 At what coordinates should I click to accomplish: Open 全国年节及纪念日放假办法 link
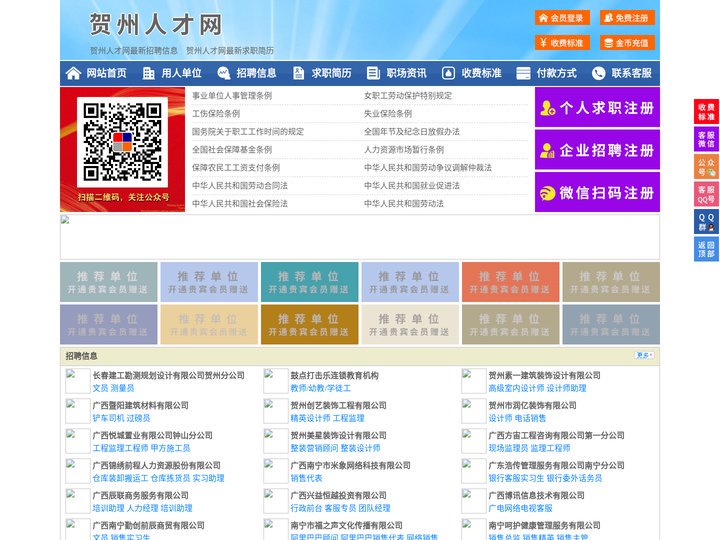click(412, 131)
